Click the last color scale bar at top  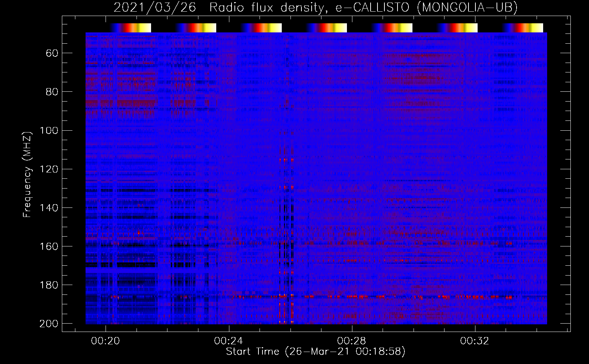[523, 28]
